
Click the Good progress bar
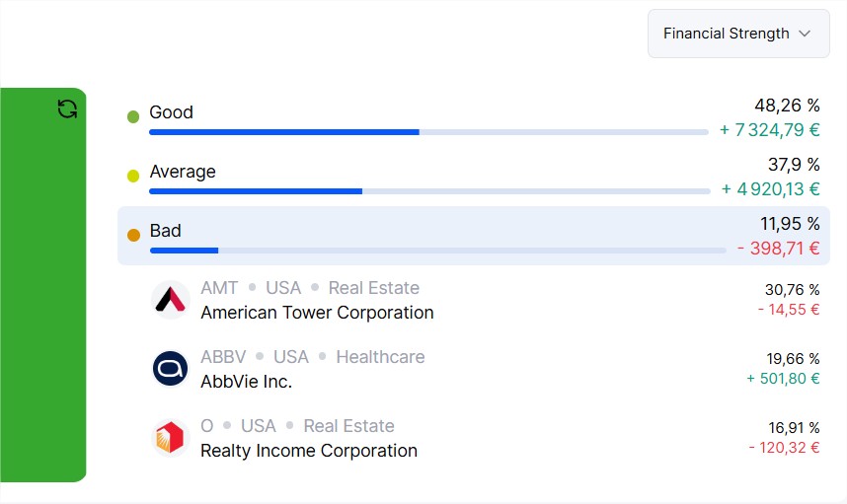pyautogui.click(x=428, y=132)
